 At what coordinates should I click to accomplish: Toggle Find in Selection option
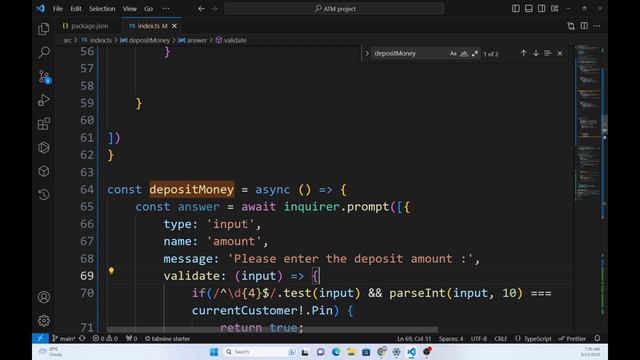[x=548, y=53]
